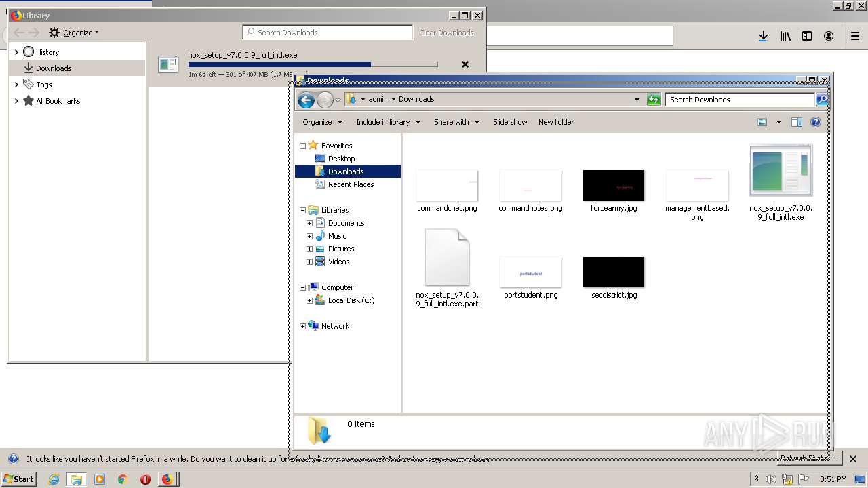The width and height of the screenshot is (868, 488).
Task: Toggle Firefox sidebar icon
Action: (807, 36)
